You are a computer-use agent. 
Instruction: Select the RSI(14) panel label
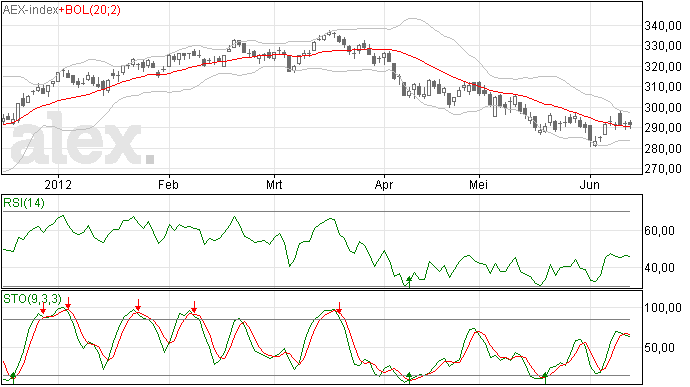pos(24,203)
